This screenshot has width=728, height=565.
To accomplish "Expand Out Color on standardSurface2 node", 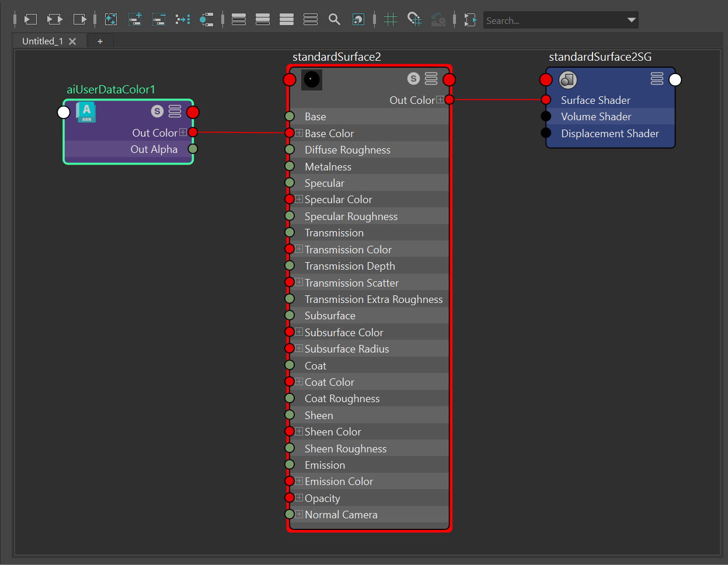I will [x=440, y=100].
